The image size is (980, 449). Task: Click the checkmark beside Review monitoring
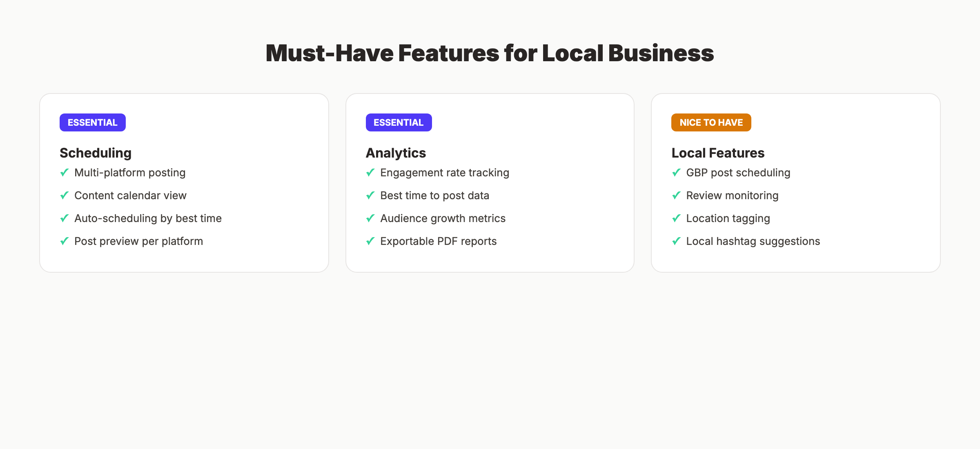coord(676,196)
